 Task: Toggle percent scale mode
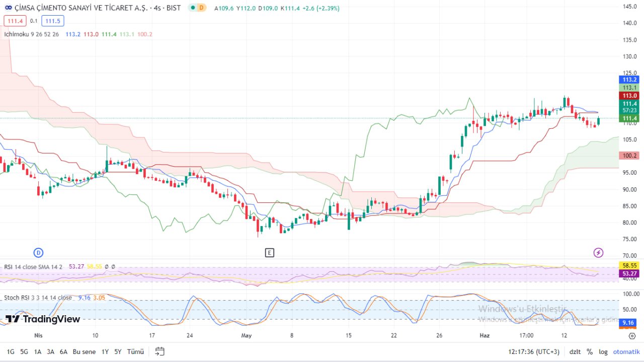(590, 352)
